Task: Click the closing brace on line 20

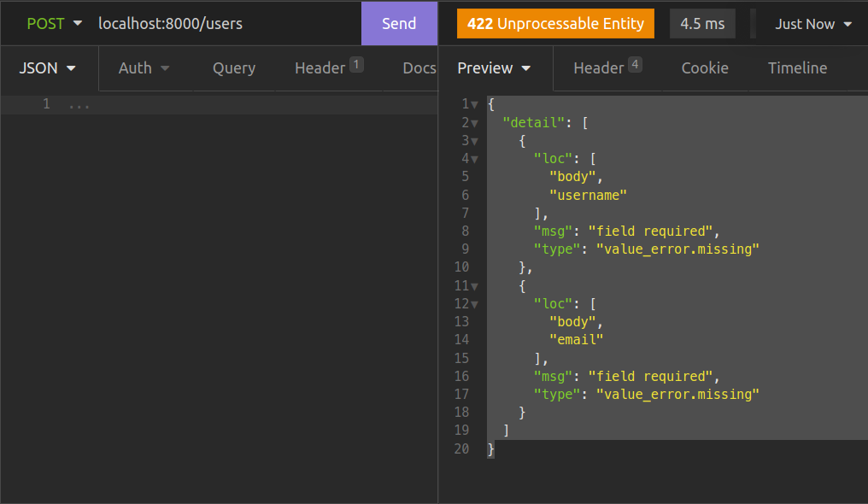Action: pos(490,449)
